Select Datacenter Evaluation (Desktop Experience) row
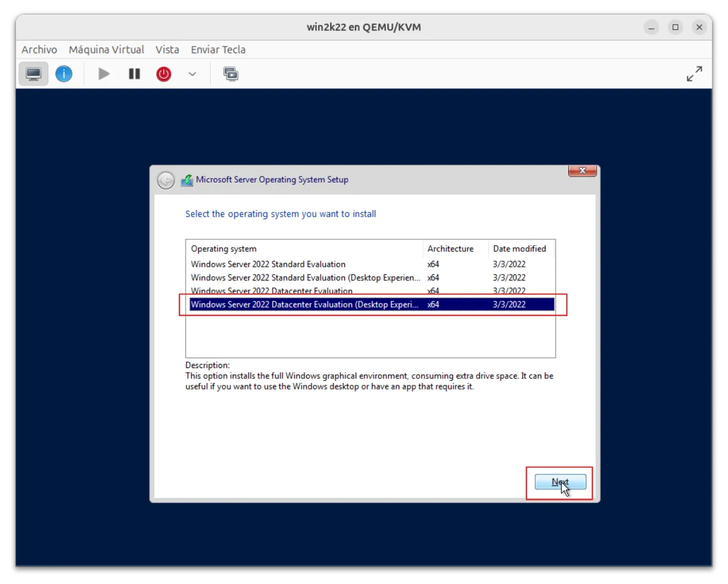 [305, 304]
